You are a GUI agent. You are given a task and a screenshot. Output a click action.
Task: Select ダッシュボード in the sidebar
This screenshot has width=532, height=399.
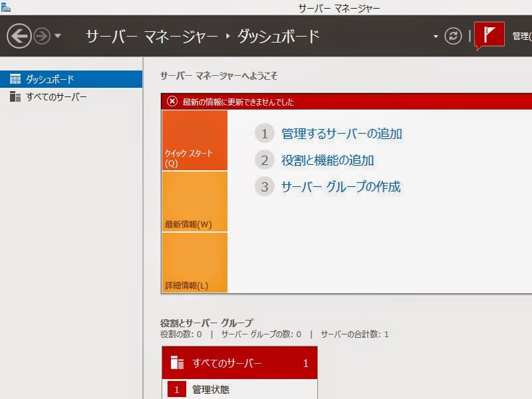click(71, 79)
